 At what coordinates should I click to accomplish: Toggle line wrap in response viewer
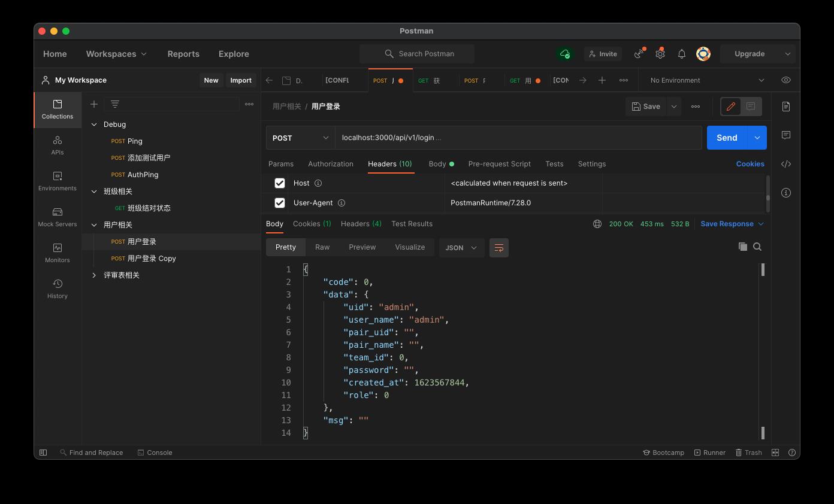click(x=499, y=248)
